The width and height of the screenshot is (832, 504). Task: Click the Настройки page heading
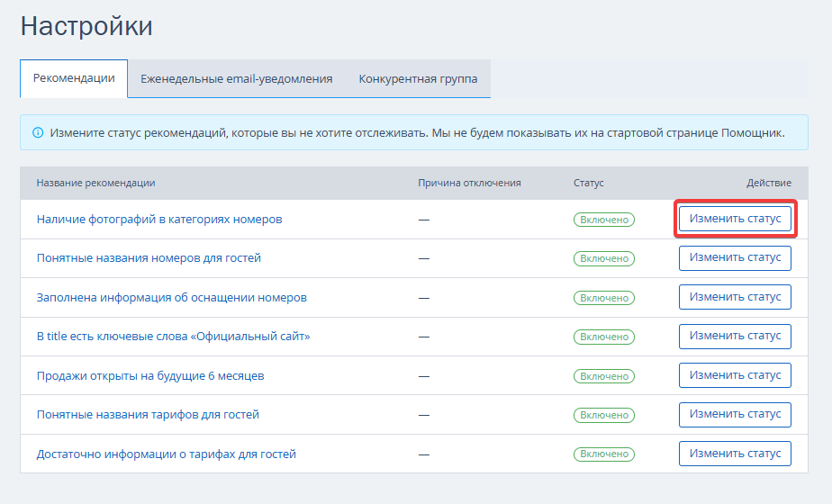[86, 26]
